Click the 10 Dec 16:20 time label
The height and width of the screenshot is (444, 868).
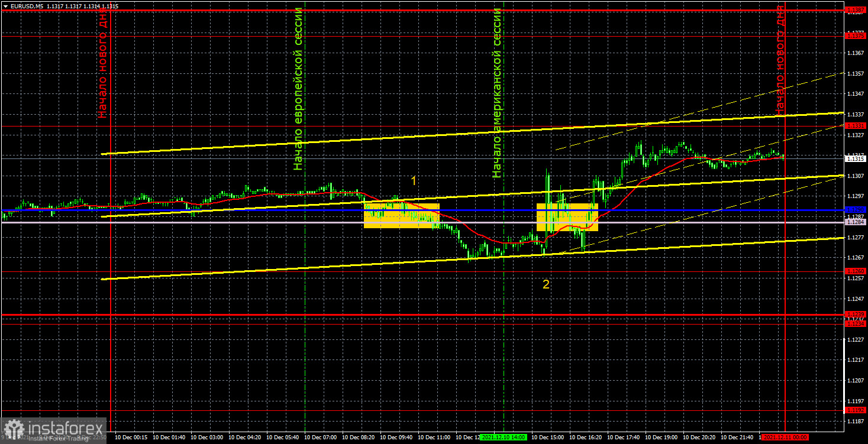click(586, 437)
